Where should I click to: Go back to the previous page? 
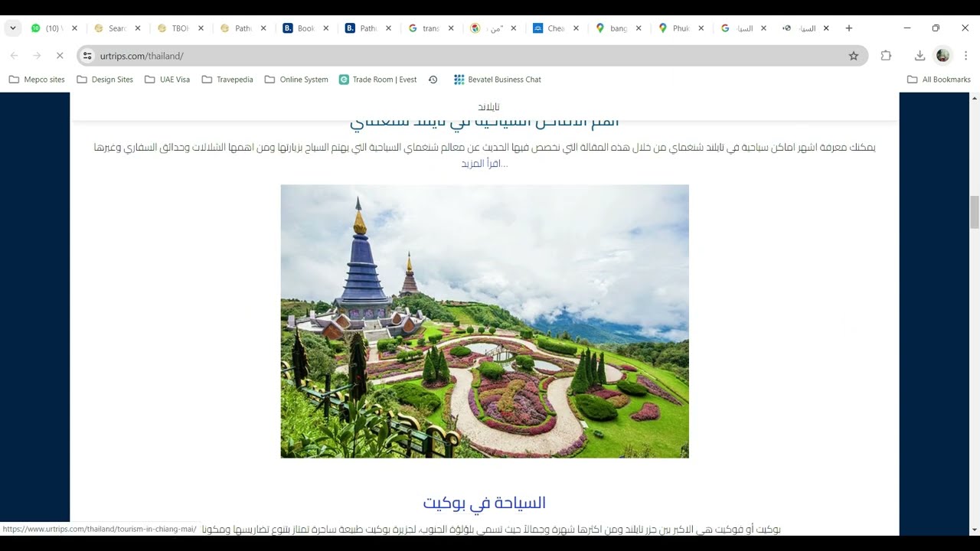click(x=14, y=56)
